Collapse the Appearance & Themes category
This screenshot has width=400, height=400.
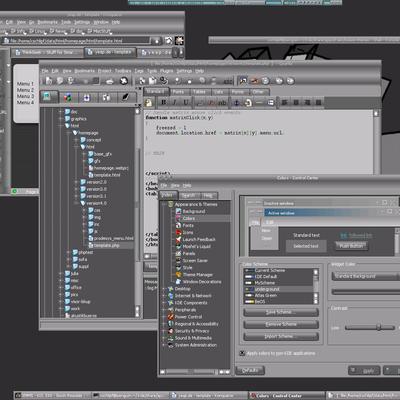click(x=163, y=204)
